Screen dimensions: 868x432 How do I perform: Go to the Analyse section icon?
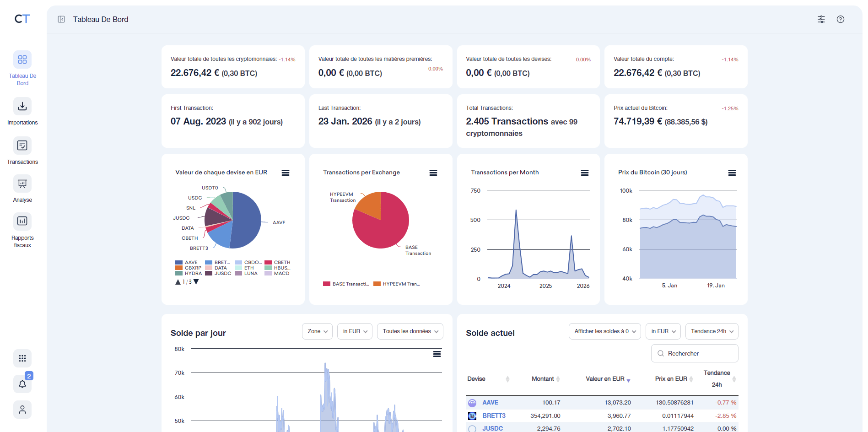pos(22,184)
